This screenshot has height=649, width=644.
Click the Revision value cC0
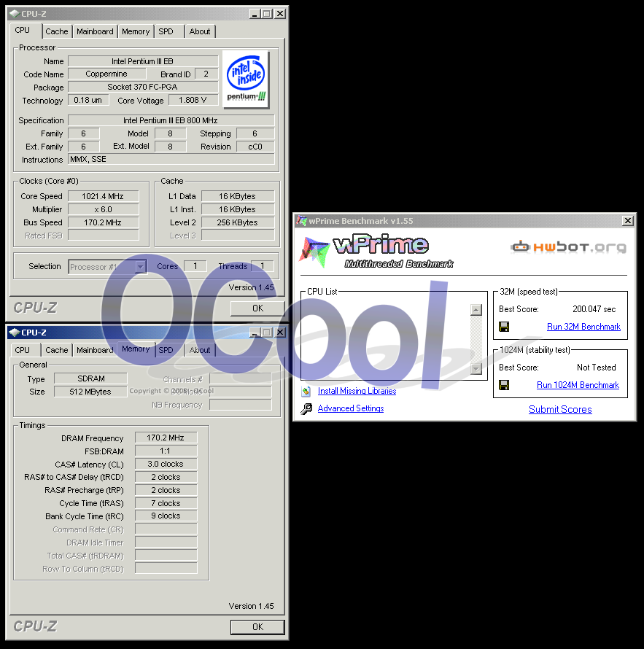[255, 147]
